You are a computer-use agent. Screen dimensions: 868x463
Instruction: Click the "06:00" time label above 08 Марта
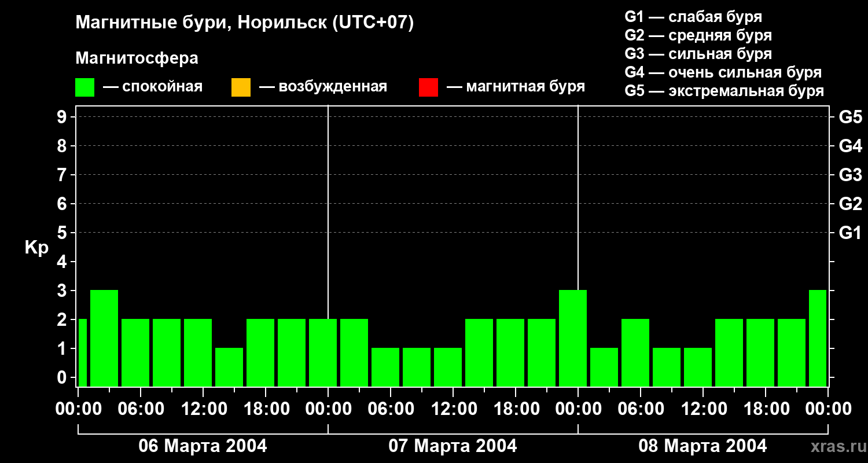click(640, 409)
